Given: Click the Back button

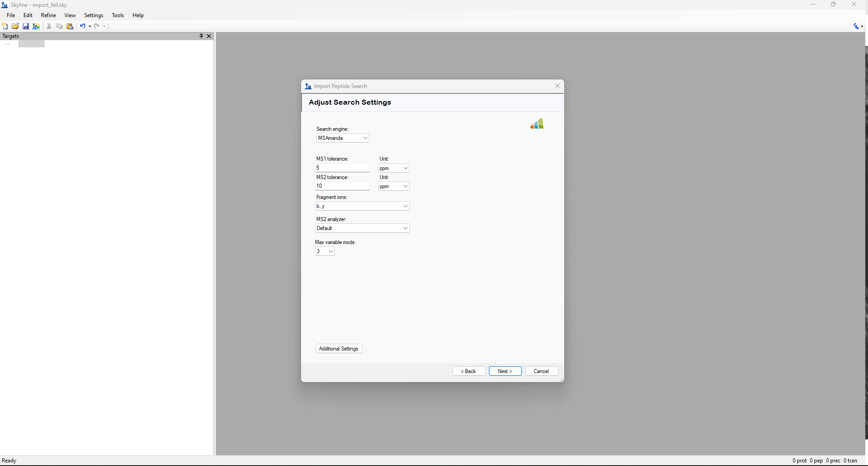Looking at the screenshot, I should [x=469, y=371].
